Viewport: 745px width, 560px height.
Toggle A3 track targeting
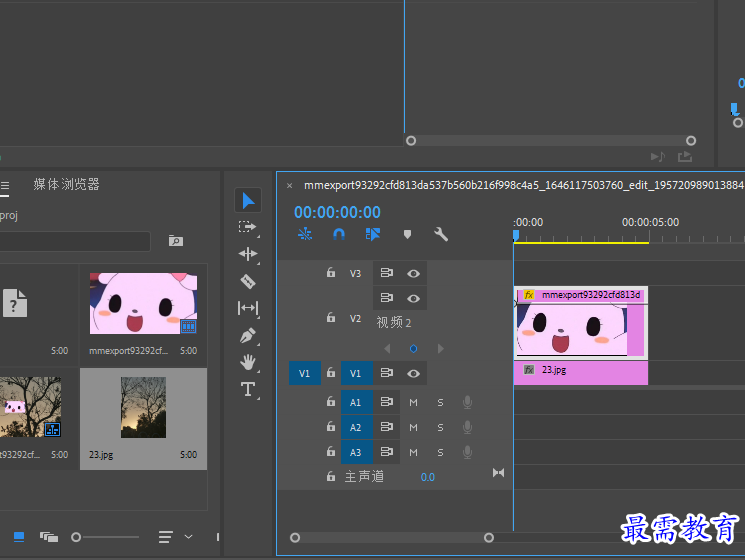tap(356, 452)
